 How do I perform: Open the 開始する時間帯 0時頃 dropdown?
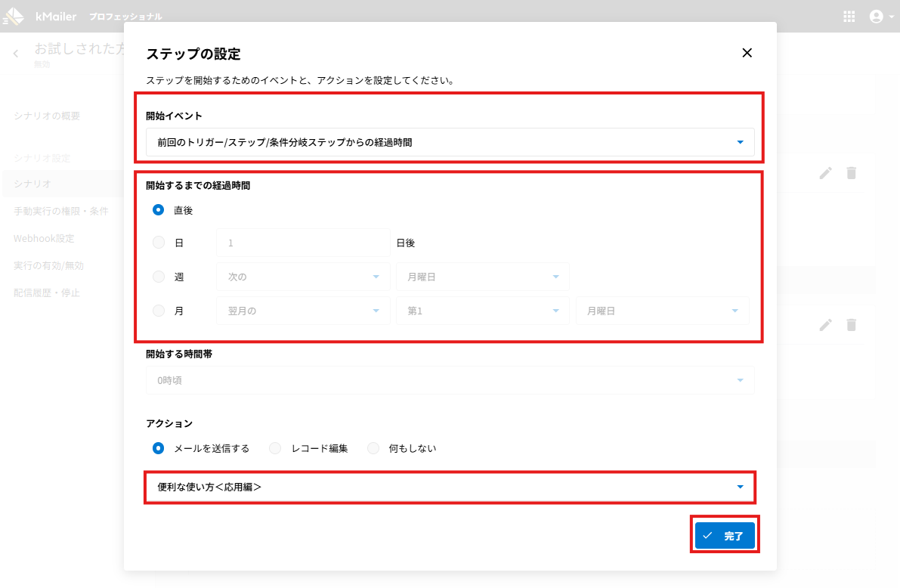click(450, 381)
